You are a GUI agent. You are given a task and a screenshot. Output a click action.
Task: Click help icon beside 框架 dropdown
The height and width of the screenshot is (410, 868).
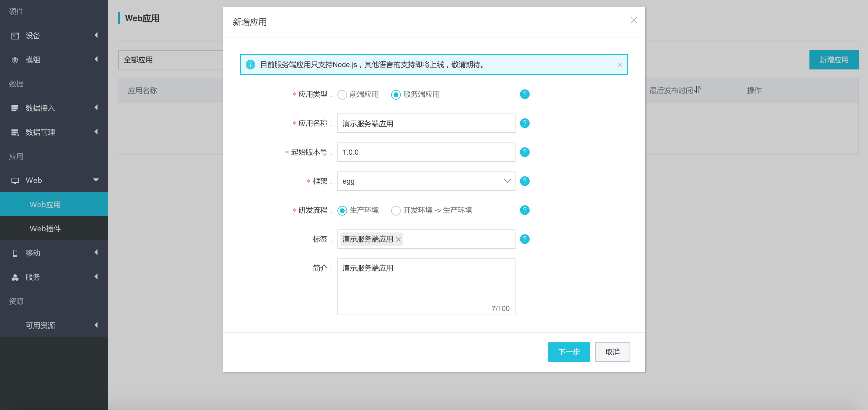[x=524, y=181]
